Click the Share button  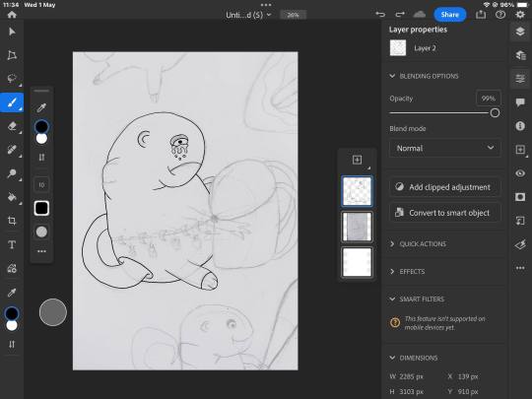click(450, 15)
